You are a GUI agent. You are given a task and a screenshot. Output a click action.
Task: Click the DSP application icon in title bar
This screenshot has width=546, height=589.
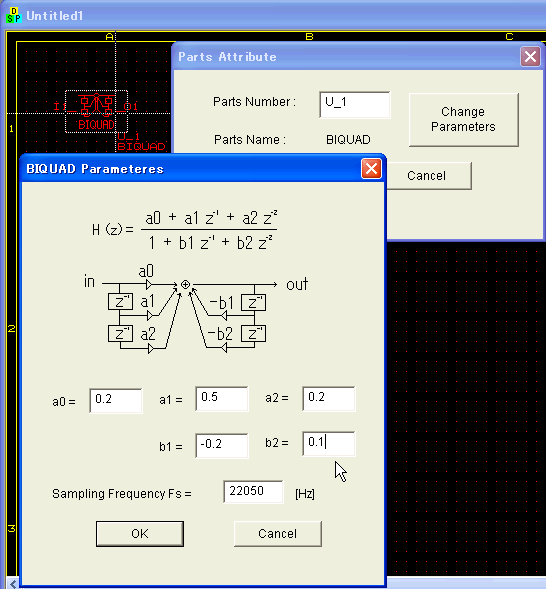pyautogui.click(x=14, y=15)
